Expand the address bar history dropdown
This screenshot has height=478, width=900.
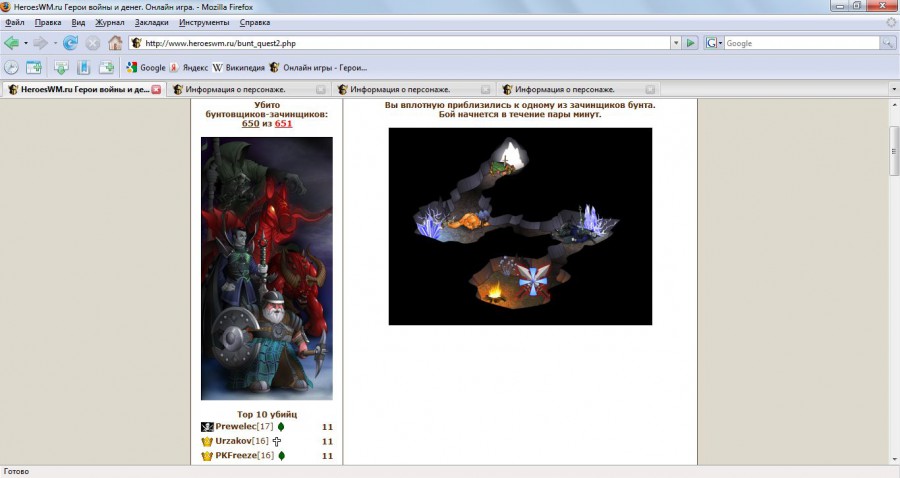point(674,43)
